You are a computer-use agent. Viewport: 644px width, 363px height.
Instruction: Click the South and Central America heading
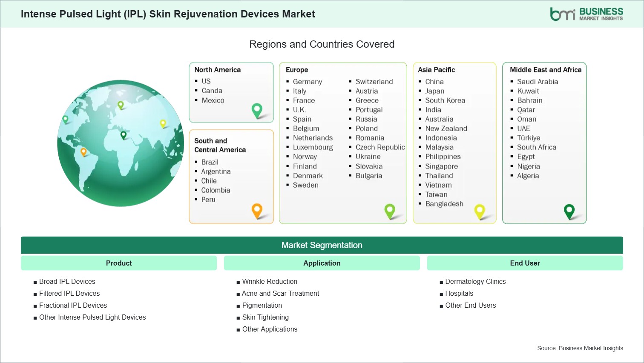[x=220, y=145]
